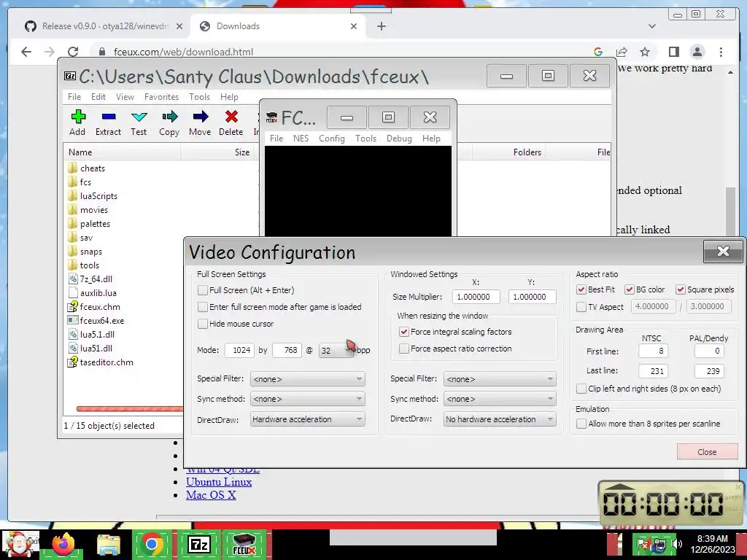Image resolution: width=747 pixels, height=560 pixels.
Task: Sort by the Name column header
Action: (x=122, y=152)
